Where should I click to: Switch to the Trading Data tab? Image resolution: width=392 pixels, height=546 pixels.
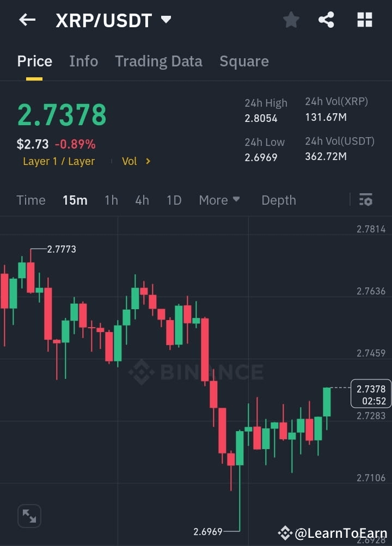158,62
